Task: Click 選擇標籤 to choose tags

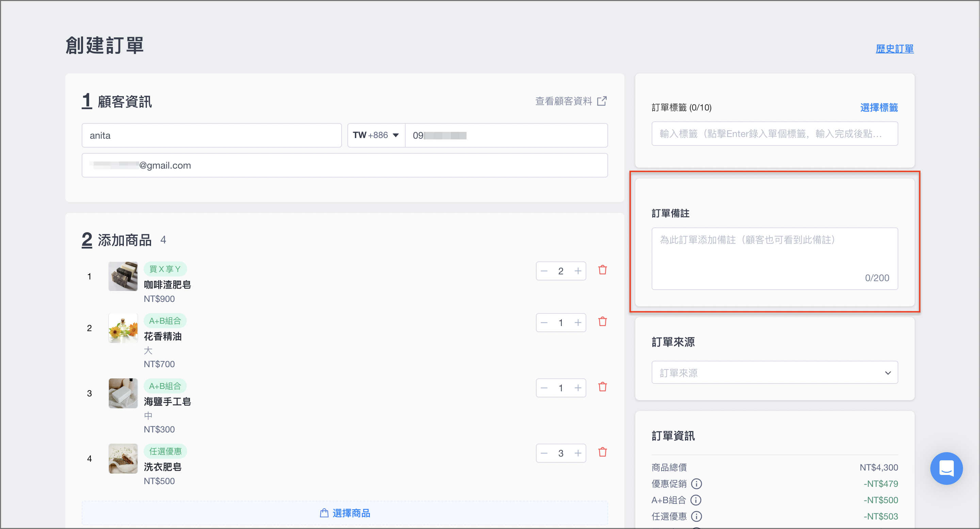Action: pos(879,107)
